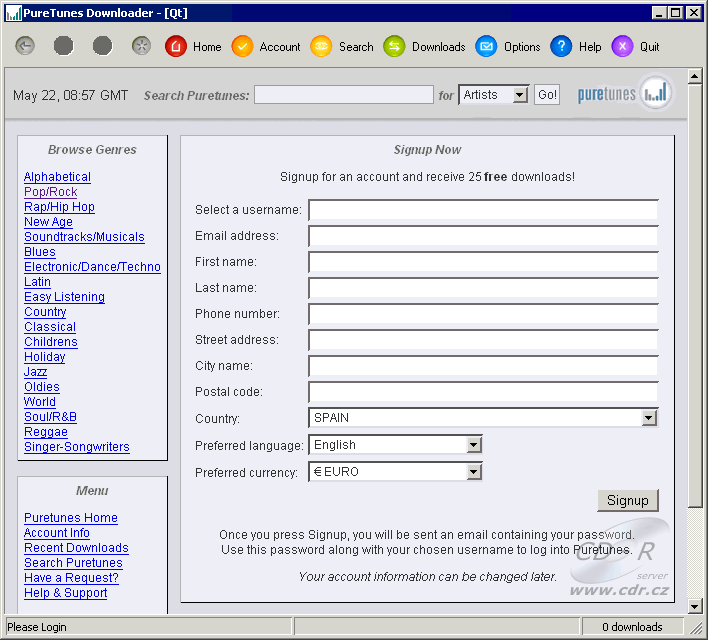Browse the Childrens genre

[x=51, y=342]
